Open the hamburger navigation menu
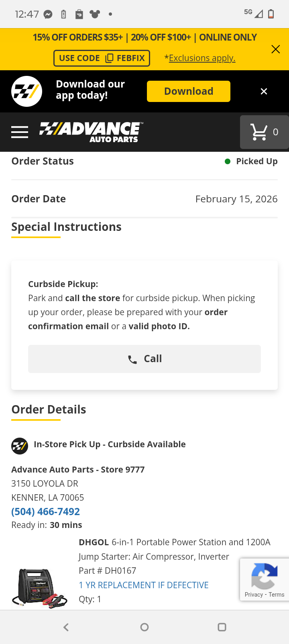This screenshot has height=644, width=289. coord(20,132)
